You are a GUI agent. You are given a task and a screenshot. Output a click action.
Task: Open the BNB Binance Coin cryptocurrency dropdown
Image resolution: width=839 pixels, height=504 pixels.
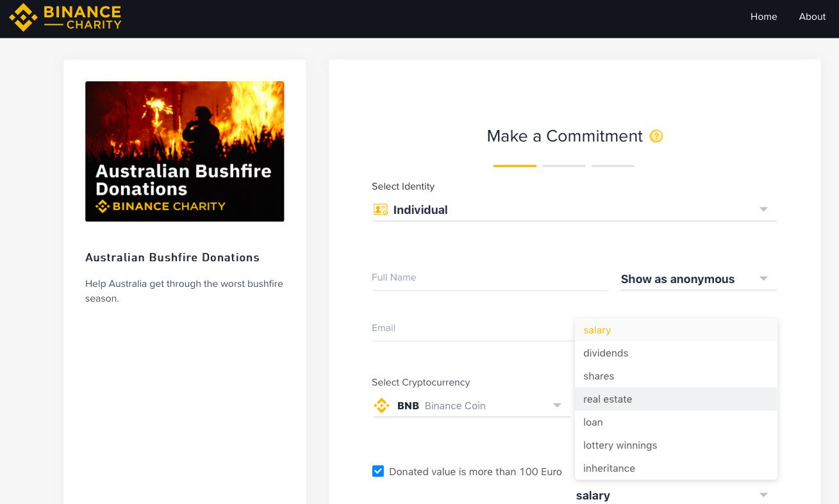click(x=471, y=405)
